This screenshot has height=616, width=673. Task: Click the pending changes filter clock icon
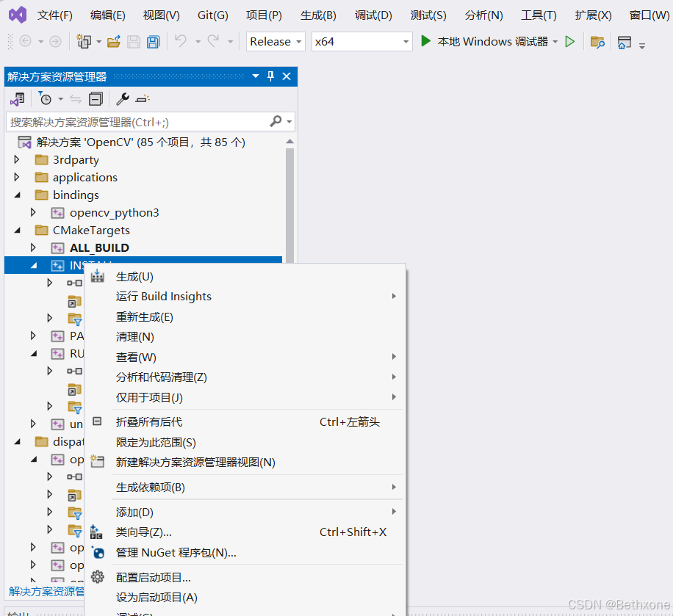point(45,98)
